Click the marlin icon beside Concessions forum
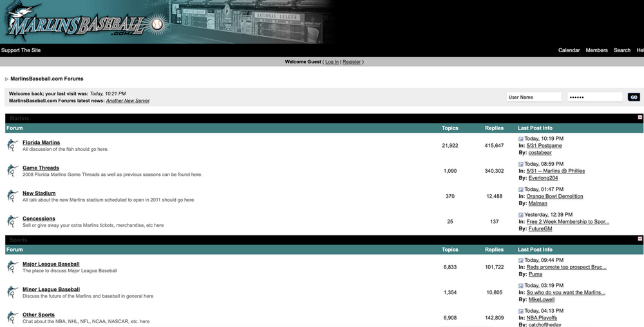Screen dimensions: 644x327 click(x=13, y=221)
